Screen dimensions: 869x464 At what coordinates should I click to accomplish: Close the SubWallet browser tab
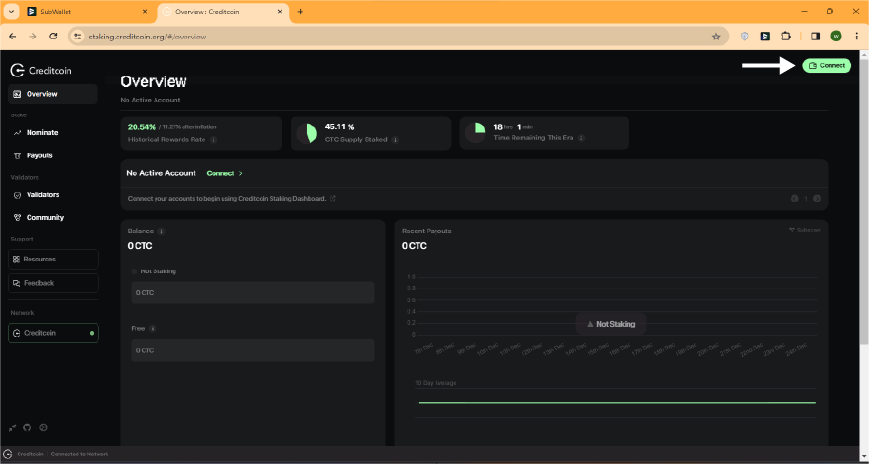[x=145, y=12]
